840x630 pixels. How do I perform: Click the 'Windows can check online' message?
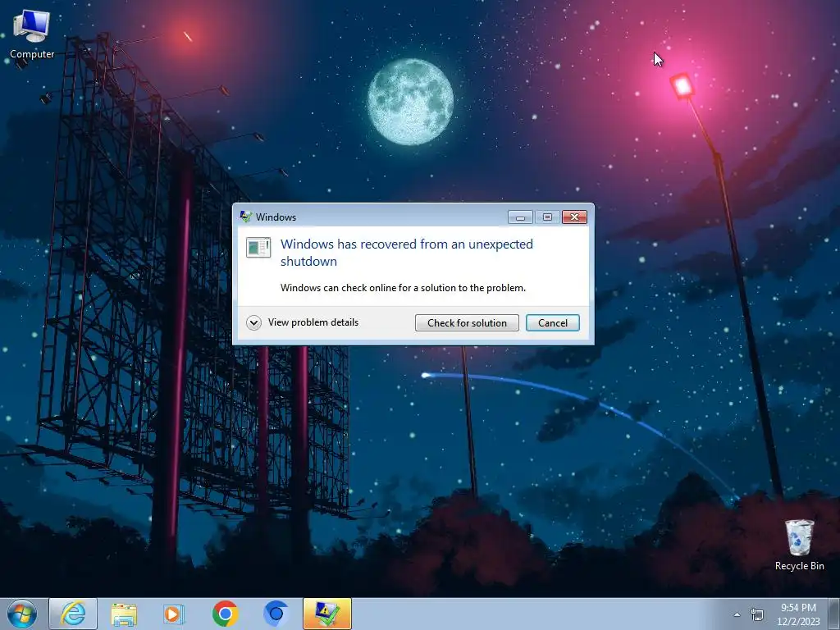(x=403, y=288)
